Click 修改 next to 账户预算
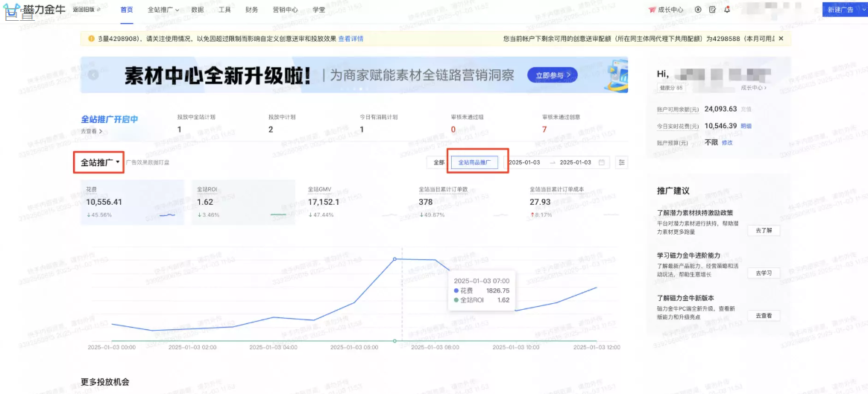The height and width of the screenshot is (394, 868). [727, 142]
